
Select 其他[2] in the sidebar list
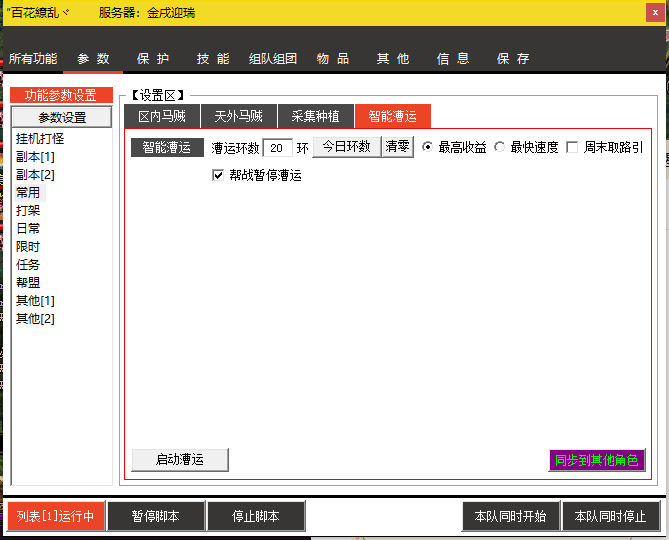(35, 319)
